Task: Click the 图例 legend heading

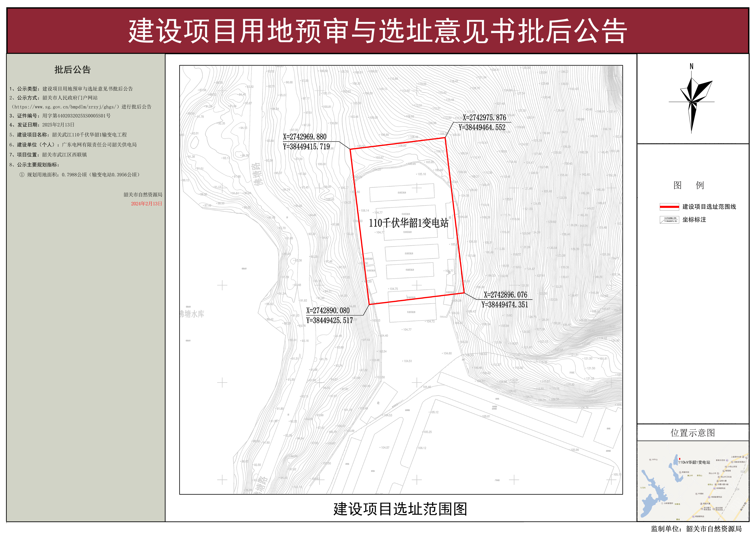Action: tap(689, 185)
